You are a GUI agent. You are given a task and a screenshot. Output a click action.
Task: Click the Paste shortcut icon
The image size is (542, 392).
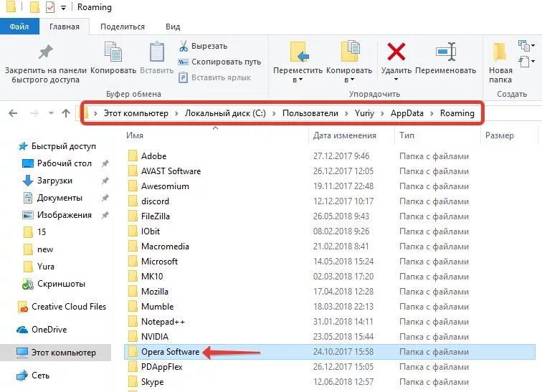tap(183, 77)
